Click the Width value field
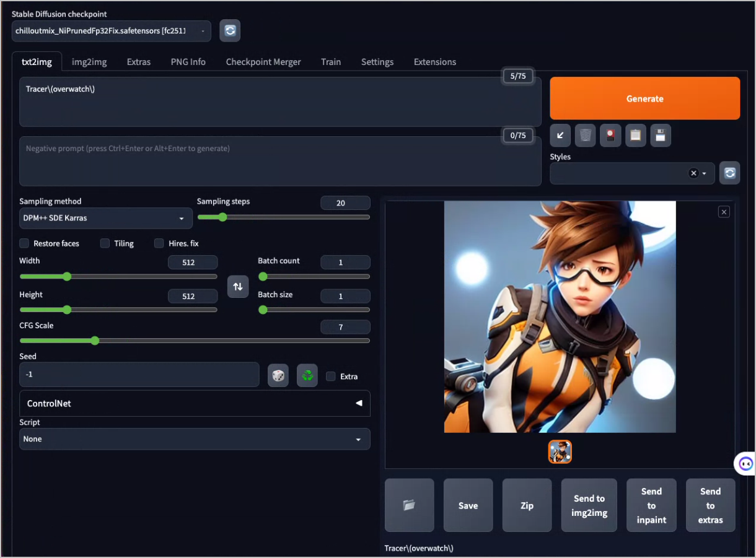 [x=193, y=263]
